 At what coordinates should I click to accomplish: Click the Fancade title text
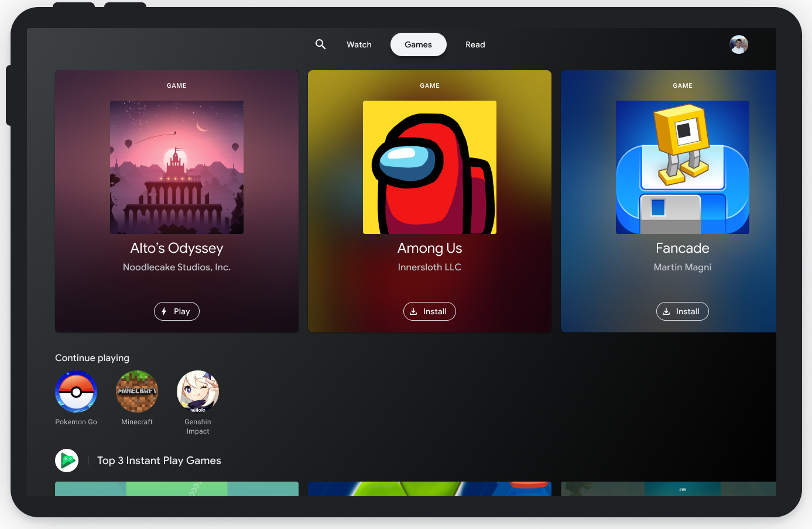click(x=683, y=248)
